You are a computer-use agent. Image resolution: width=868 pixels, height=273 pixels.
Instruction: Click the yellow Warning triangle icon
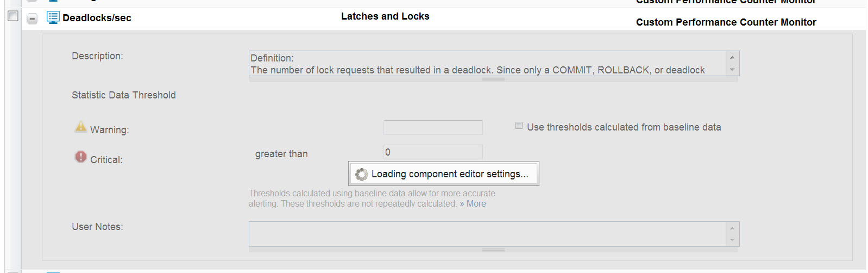point(80,127)
